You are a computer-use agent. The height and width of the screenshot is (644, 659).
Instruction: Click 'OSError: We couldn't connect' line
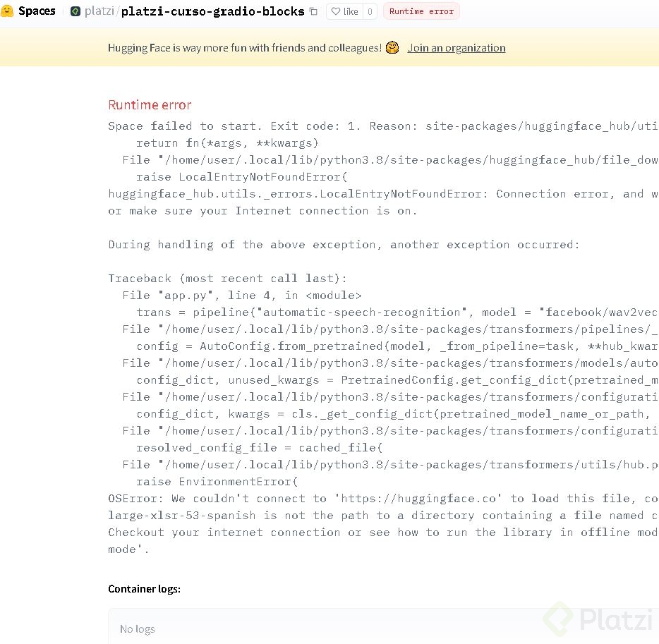pyautogui.click(x=383, y=498)
